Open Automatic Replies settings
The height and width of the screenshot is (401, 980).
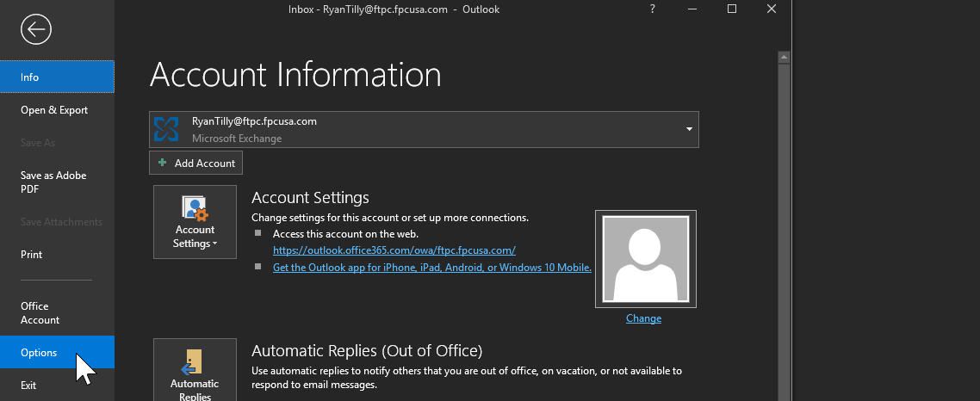tap(195, 370)
